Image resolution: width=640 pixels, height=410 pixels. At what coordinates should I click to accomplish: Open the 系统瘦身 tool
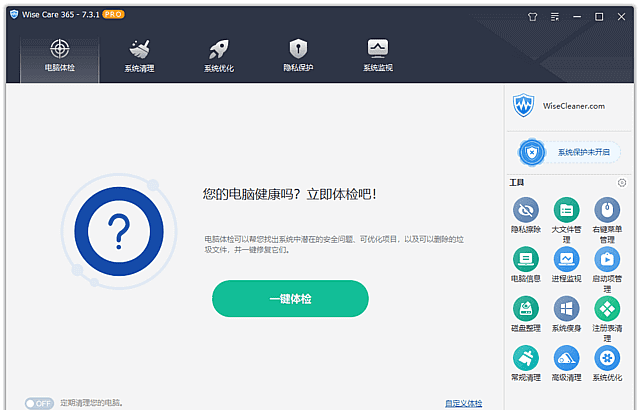[566, 314]
